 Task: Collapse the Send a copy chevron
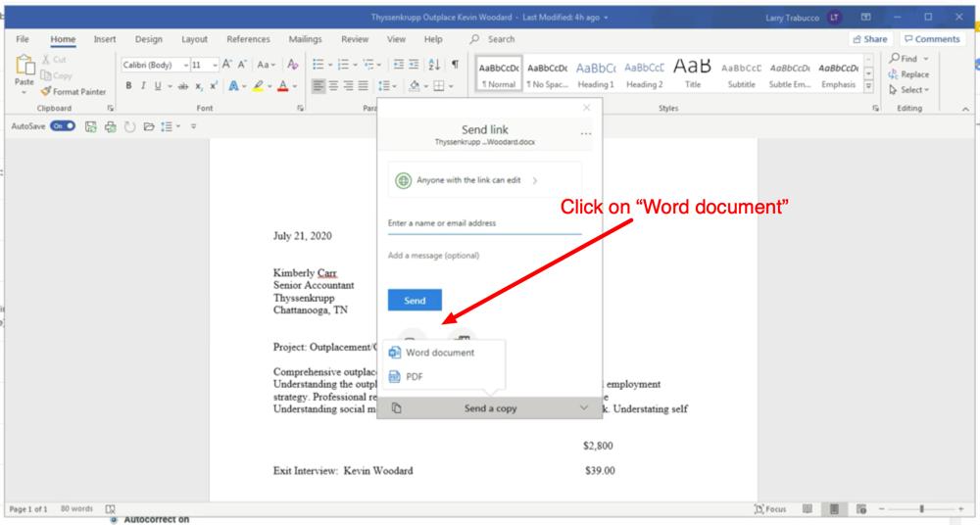click(584, 407)
